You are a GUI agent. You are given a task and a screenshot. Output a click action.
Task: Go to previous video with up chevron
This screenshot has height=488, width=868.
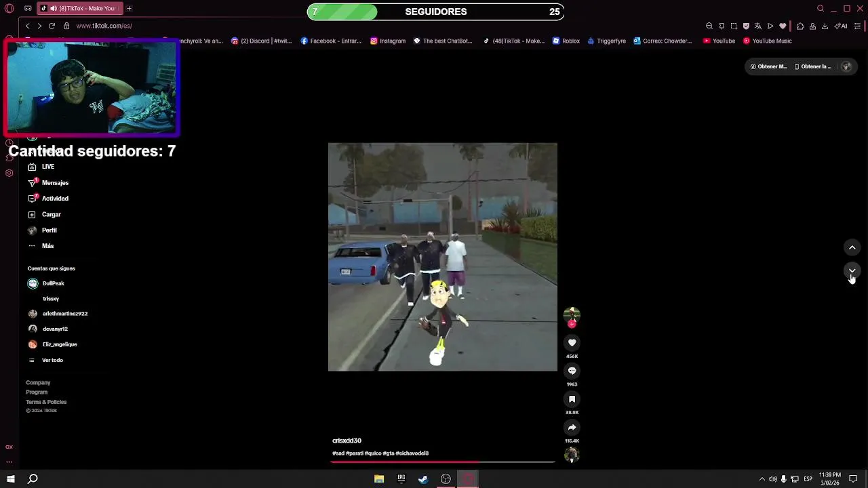[852, 247]
